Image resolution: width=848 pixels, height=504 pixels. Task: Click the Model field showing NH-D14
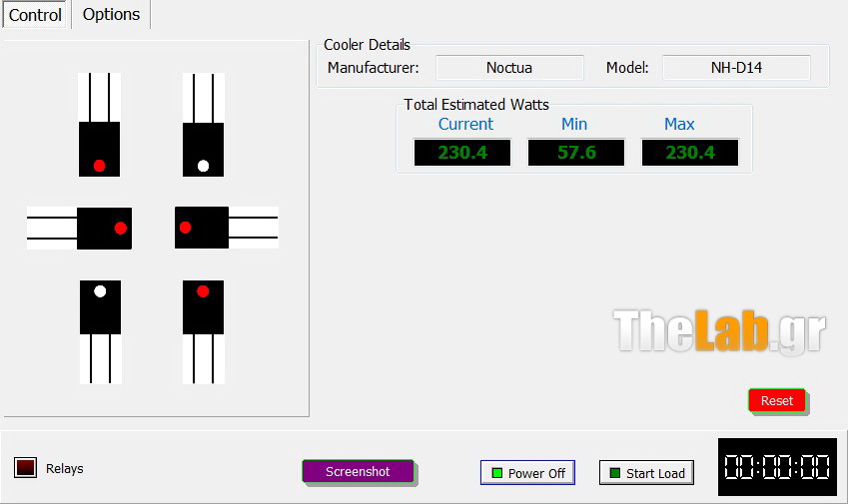coord(736,68)
